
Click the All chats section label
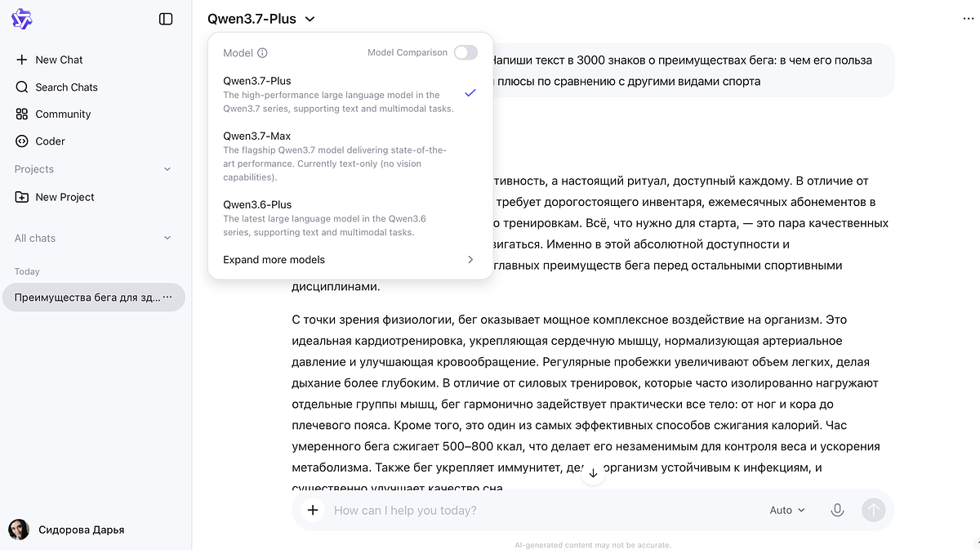(35, 239)
